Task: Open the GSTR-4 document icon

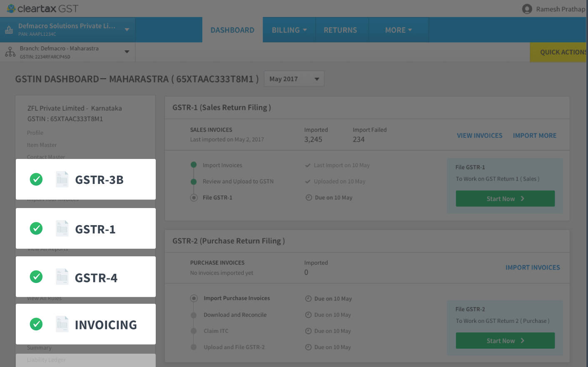Action: click(x=62, y=277)
